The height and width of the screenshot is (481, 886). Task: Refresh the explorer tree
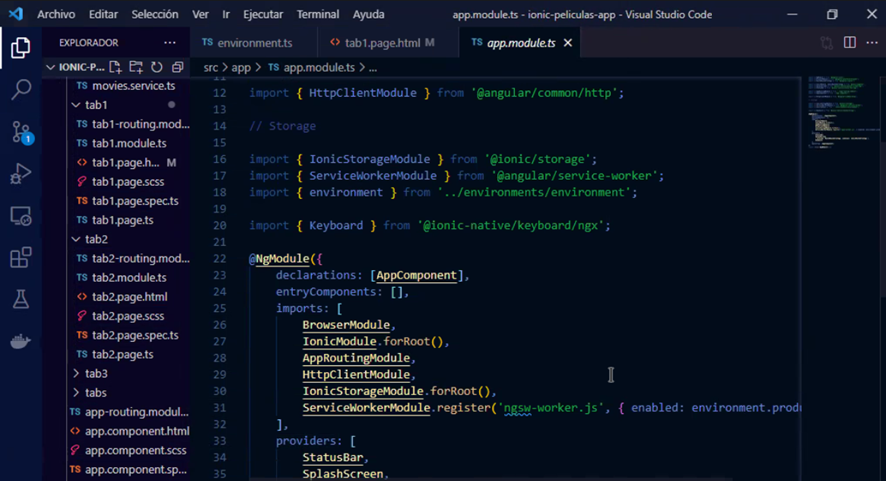[x=157, y=67]
